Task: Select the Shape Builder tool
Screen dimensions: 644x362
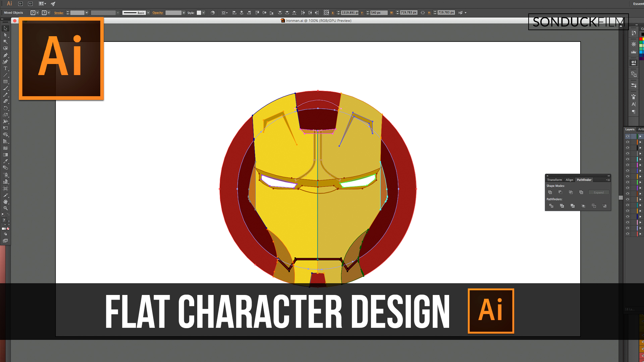Action: point(5,134)
